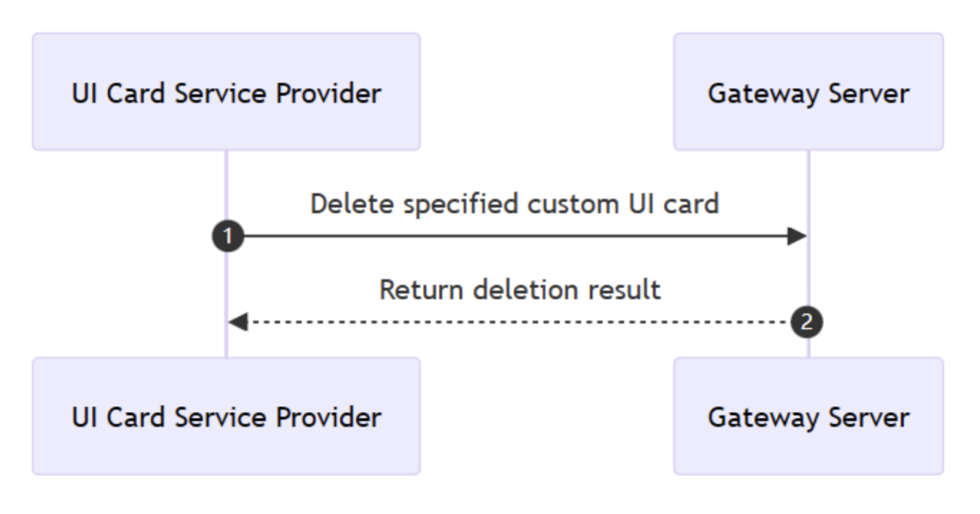Viewport: 980px width, 514px height.
Task: Click Gateway Server lifeline between both messages
Action: click(809, 279)
